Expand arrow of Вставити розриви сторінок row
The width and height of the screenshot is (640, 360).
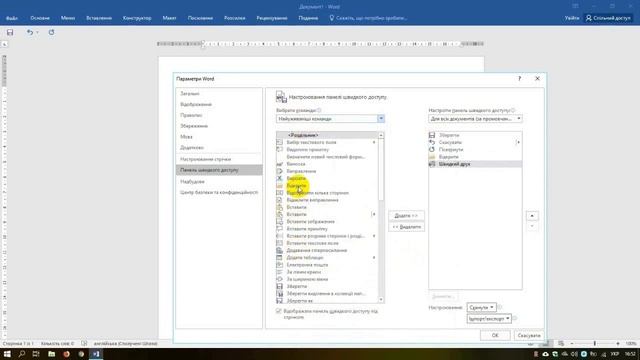coord(374,236)
